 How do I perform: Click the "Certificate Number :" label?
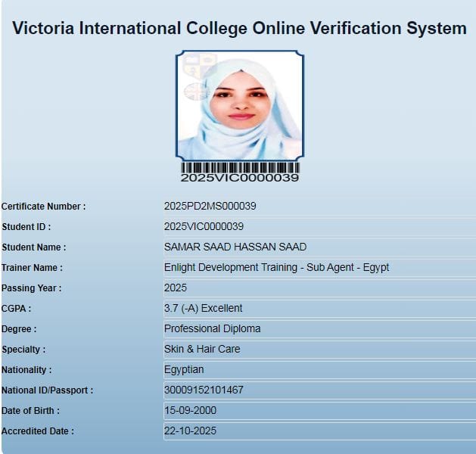[x=43, y=207]
